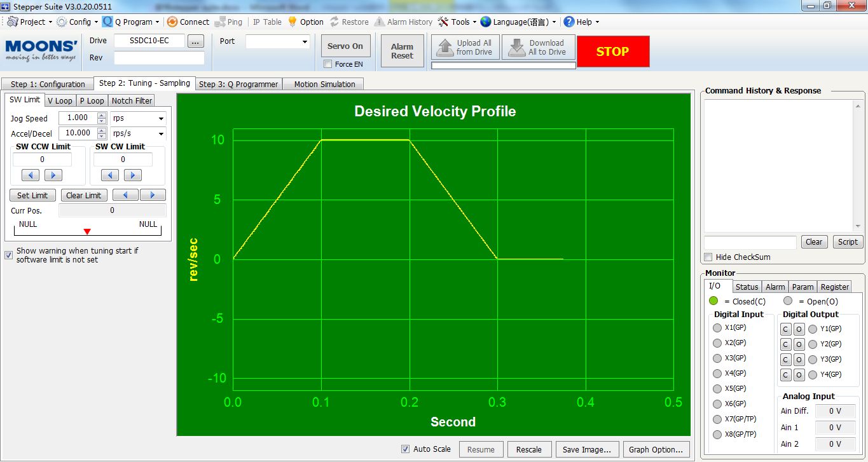Image resolution: width=868 pixels, height=462 pixels.
Task: Click the X1(GP) input indicator
Action: pos(717,328)
